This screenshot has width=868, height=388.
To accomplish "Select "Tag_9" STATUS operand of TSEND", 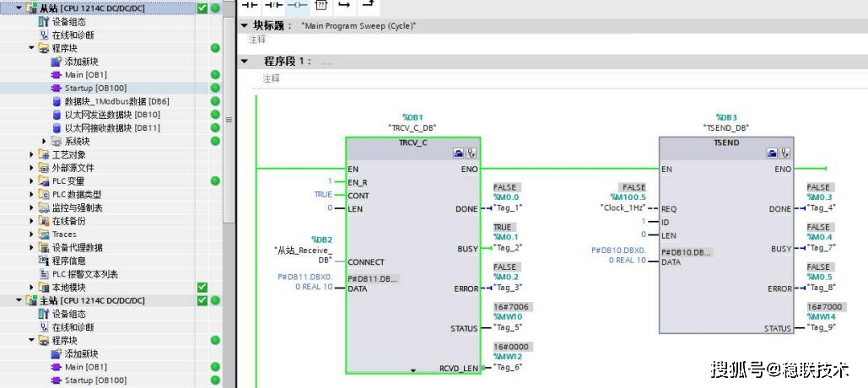I will pos(822,327).
